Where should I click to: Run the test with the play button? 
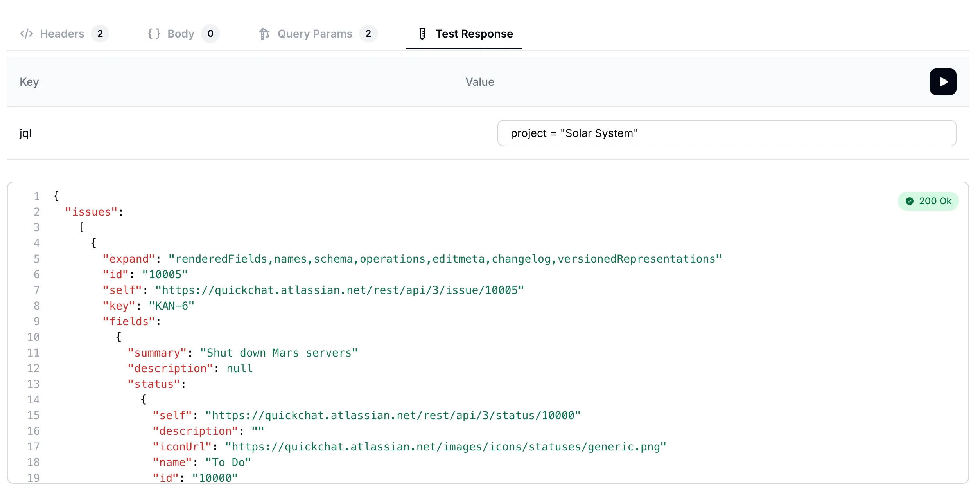(x=942, y=82)
